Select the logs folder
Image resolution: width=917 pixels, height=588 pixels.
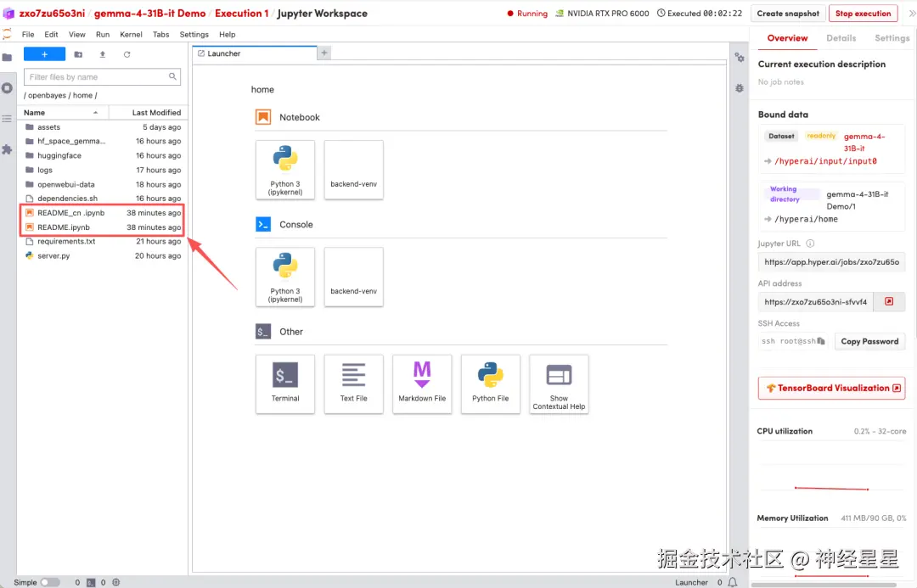click(x=103, y=170)
